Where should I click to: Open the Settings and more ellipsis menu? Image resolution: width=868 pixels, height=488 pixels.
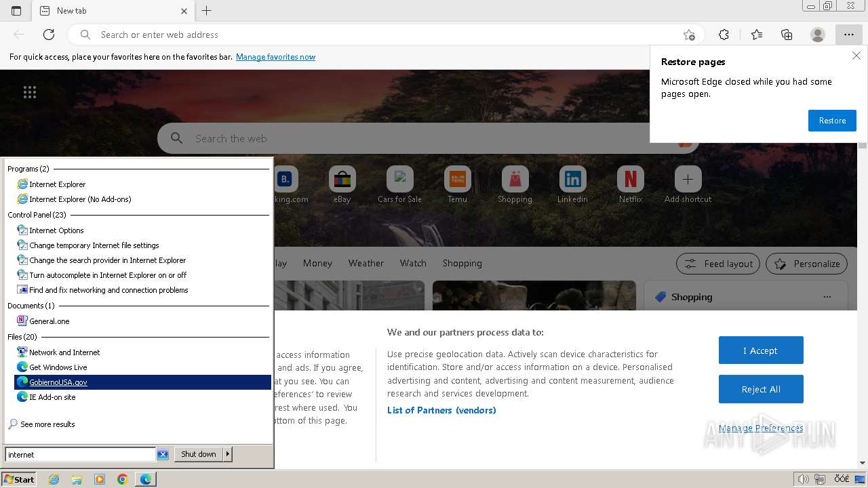[848, 35]
